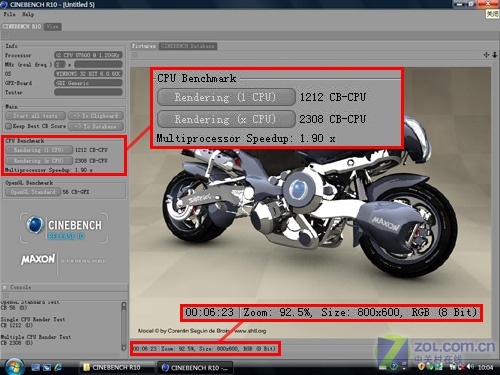Image resolution: width=500 pixels, height=375 pixels.
Task: Open the Windows Start menu orb
Action: tap(14, 367)
